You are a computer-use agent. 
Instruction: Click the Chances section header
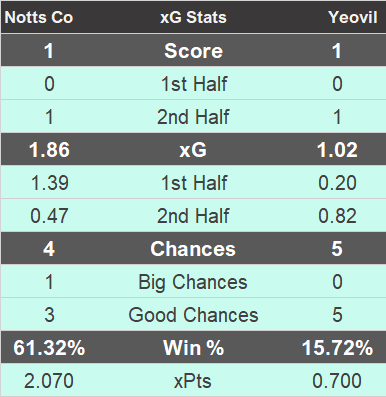pyautogui.click(x=193, y=249)
